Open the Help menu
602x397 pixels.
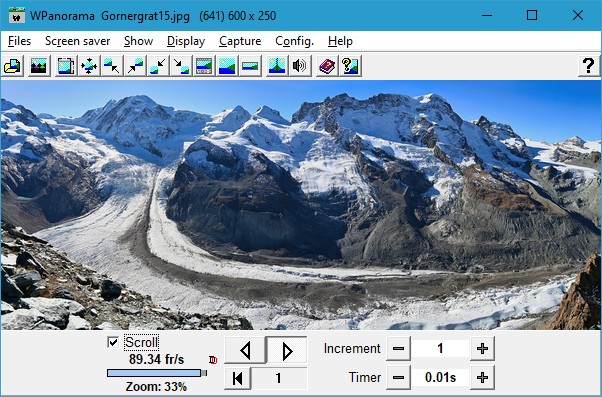pyautogui.click(x=340, y=41)
